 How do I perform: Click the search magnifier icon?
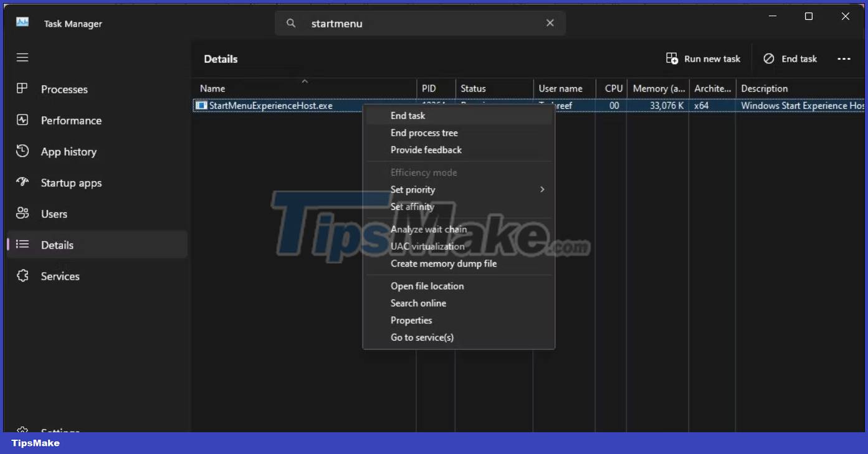[290, 22]
